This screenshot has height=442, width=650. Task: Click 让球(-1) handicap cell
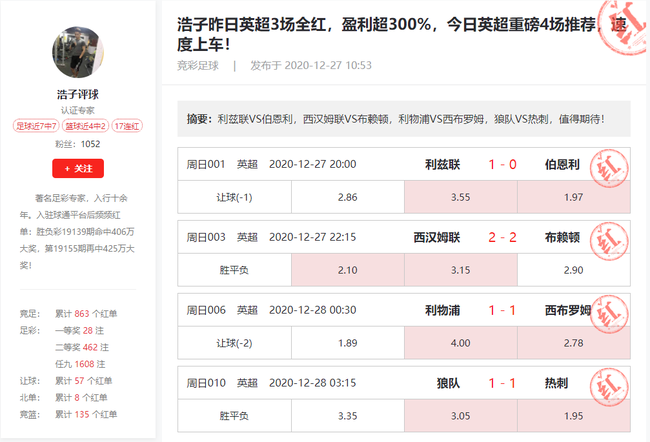point(234,197)
